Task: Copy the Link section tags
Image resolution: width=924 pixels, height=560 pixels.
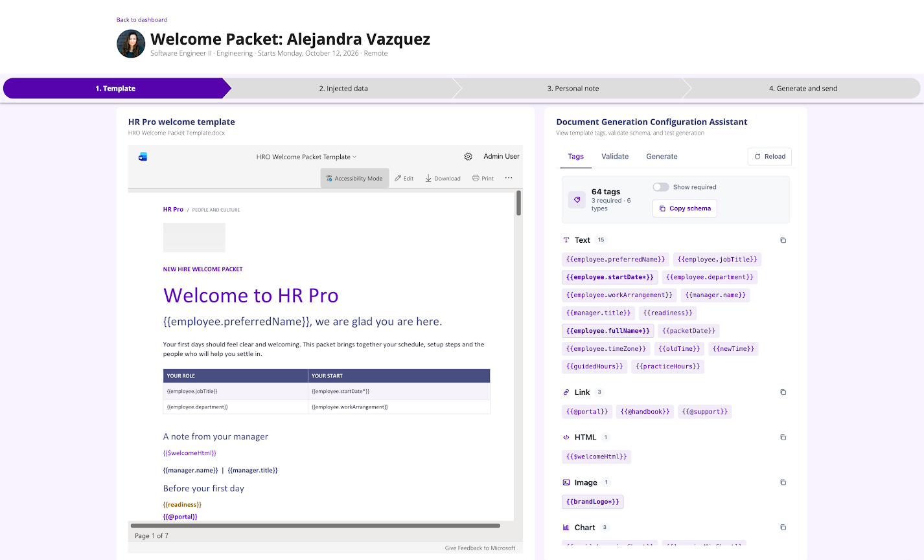Action: (x=783, y=392)
